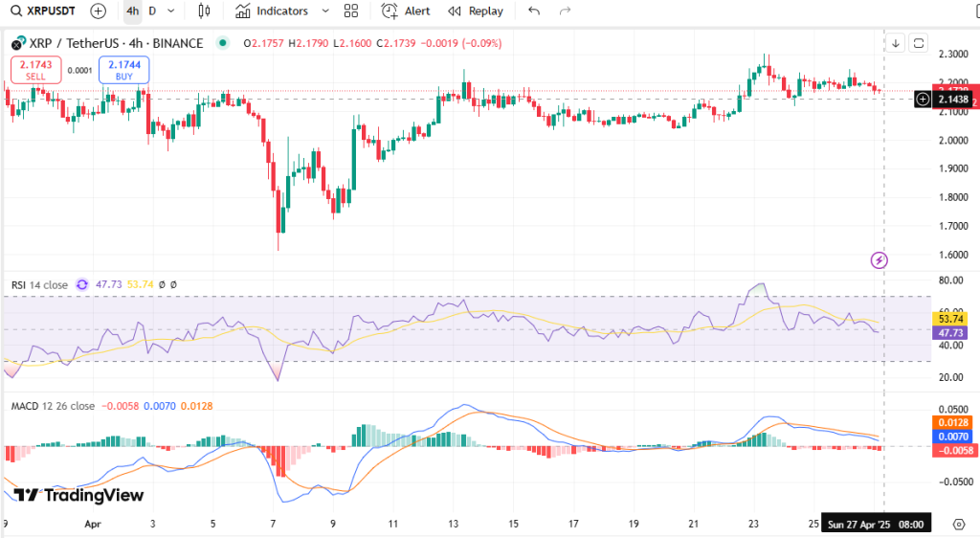Click the purple lightning event marker
Screen dimensions: 980x538
[x=880, y=260]
